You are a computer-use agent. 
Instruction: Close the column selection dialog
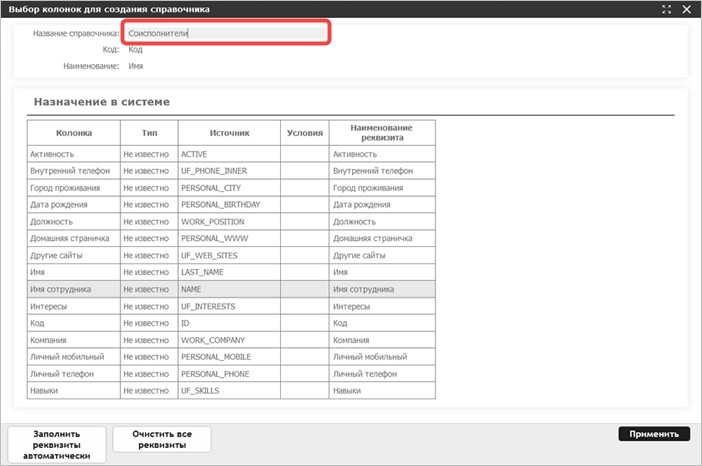point(686,9)
